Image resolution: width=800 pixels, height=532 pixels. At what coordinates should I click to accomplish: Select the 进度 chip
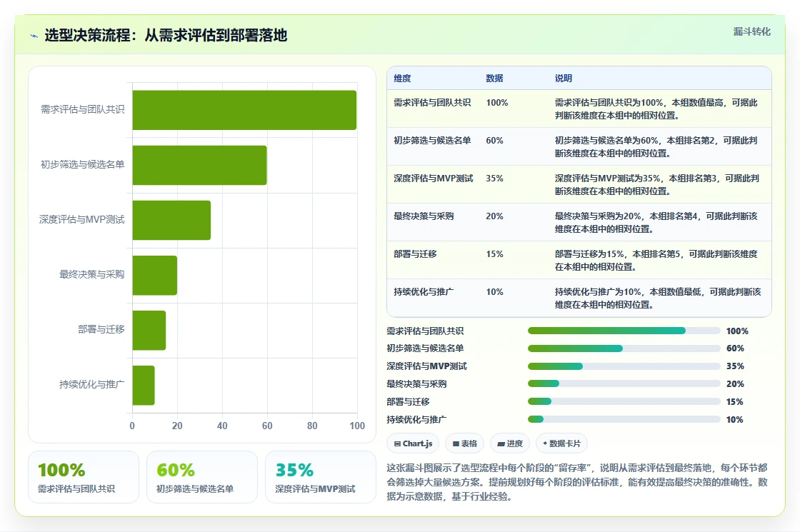coord(510,443)
